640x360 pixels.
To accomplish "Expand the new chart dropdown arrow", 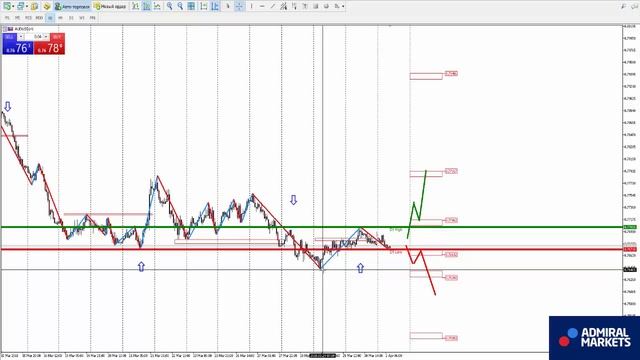I will (13, 6).
